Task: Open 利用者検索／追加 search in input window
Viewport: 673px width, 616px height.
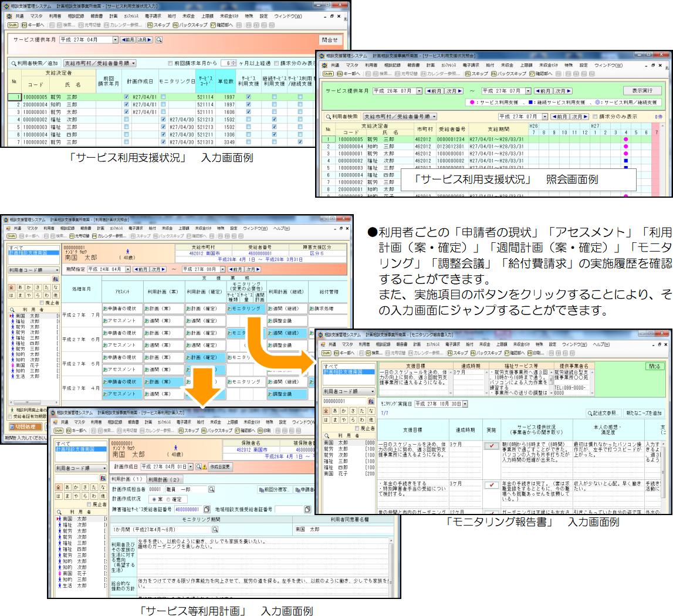Action: [x=35, y=63]
